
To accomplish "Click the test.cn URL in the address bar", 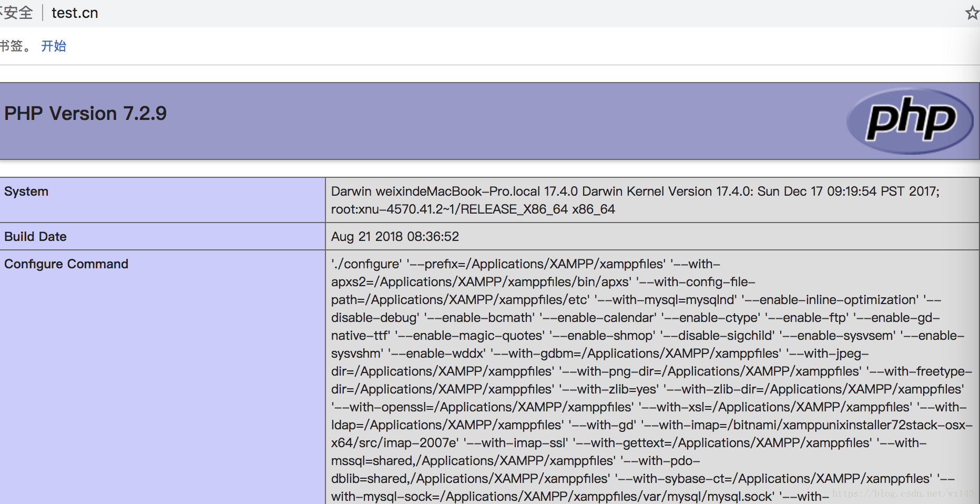I will click(75, 13).
